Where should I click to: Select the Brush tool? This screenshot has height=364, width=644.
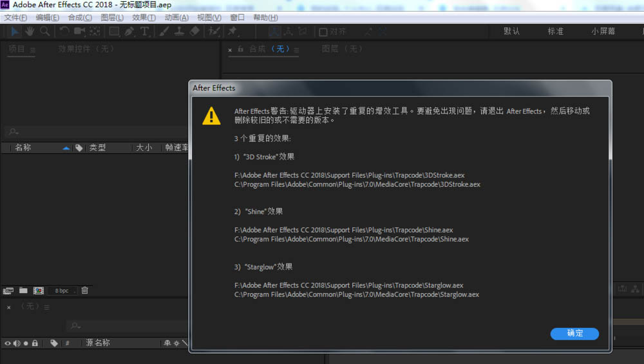pyautogui.click(x=164, y=31)
